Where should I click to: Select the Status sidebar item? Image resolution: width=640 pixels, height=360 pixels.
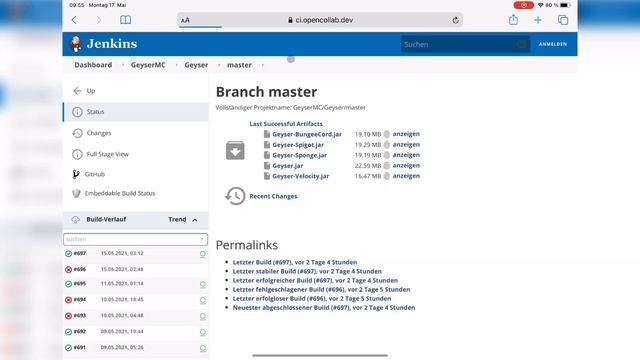click(x=136, y=112)
